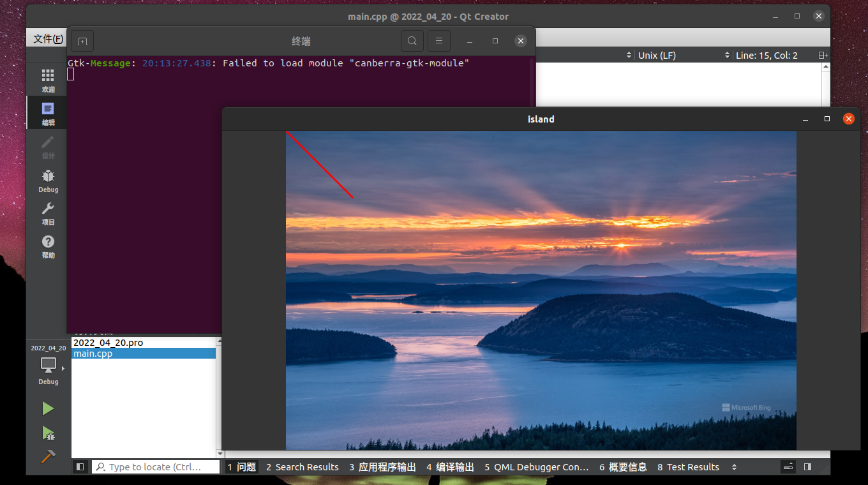The image size is (868, 485).
Task: Toggle the left sidebar in Qt Creator
Action: (80, 467)
